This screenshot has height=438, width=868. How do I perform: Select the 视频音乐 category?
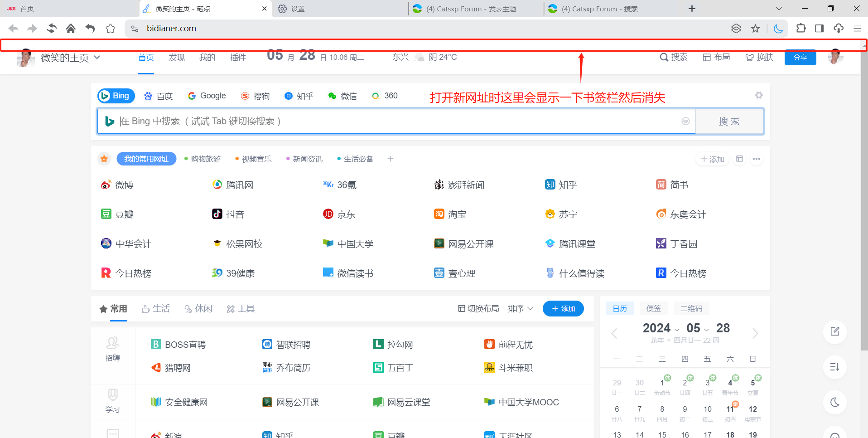(x=253, y=159)
